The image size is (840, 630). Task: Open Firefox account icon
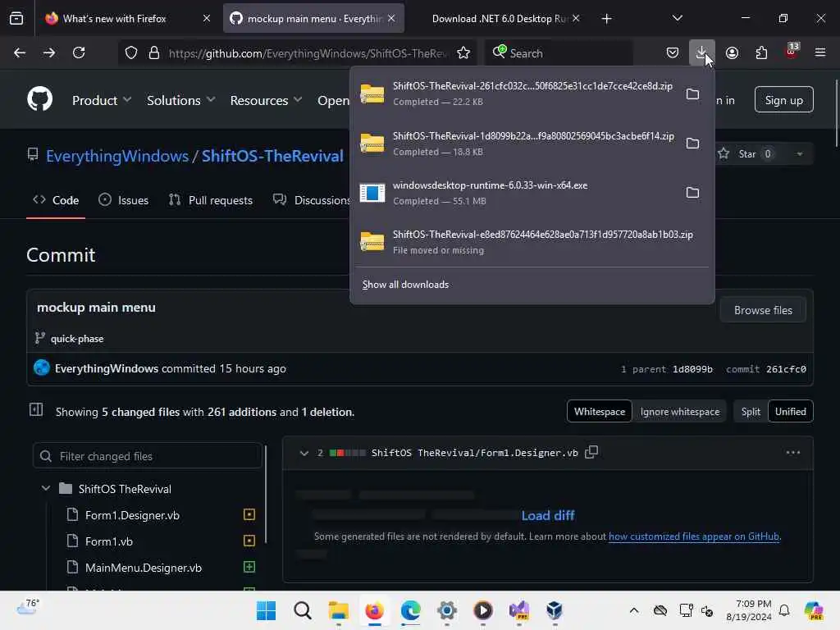(732, 52)
